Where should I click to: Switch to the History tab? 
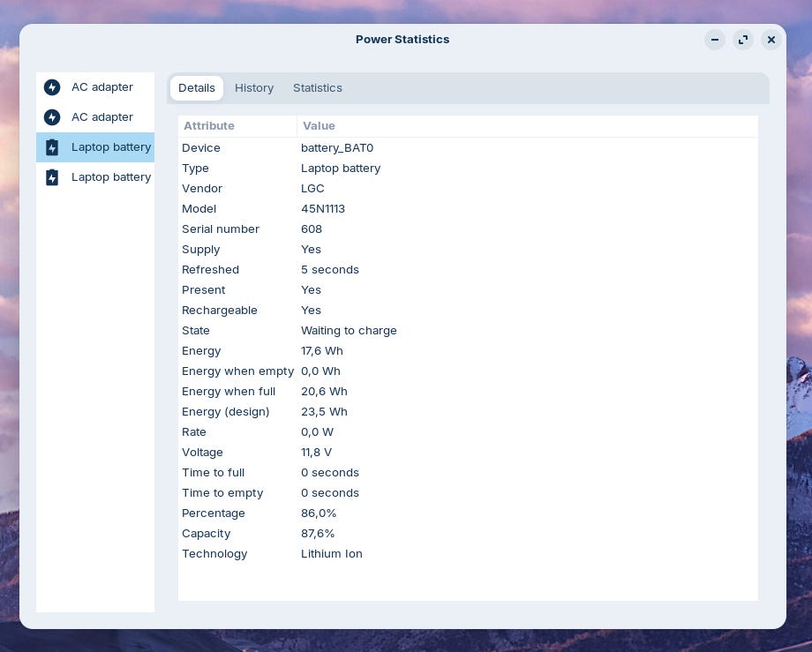click(x=254, y=88)
